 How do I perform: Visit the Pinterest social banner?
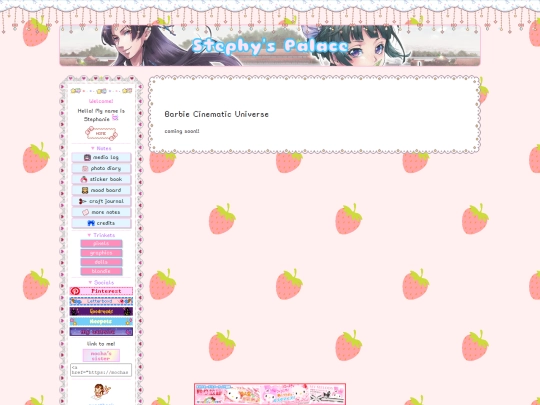[x=101, y=291]
